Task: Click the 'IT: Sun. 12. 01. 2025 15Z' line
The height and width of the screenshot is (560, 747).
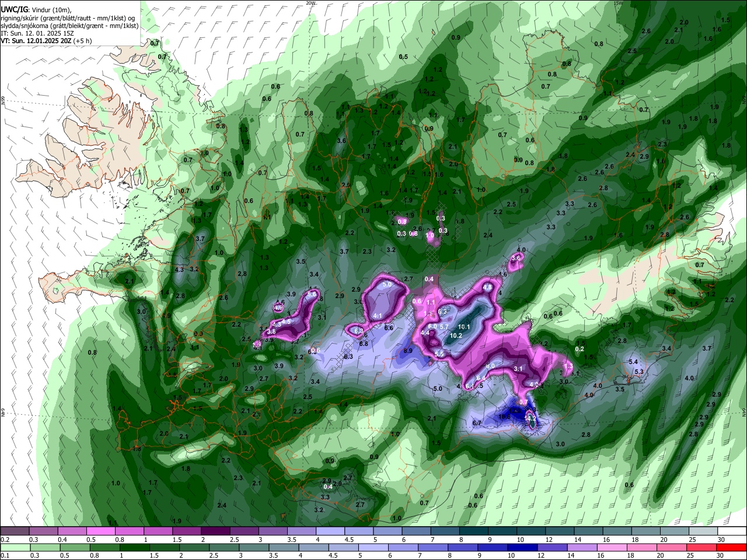Action: pyautogui.click(x=37, y=33)
